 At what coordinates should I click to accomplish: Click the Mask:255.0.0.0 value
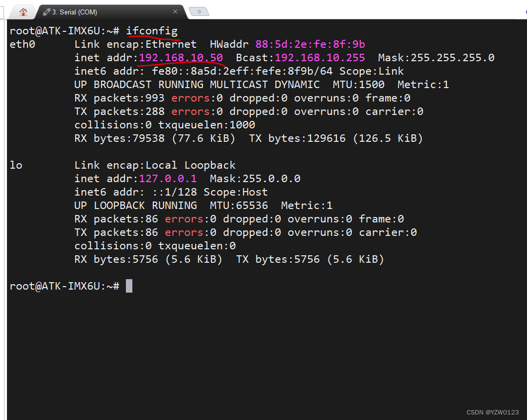255,179
